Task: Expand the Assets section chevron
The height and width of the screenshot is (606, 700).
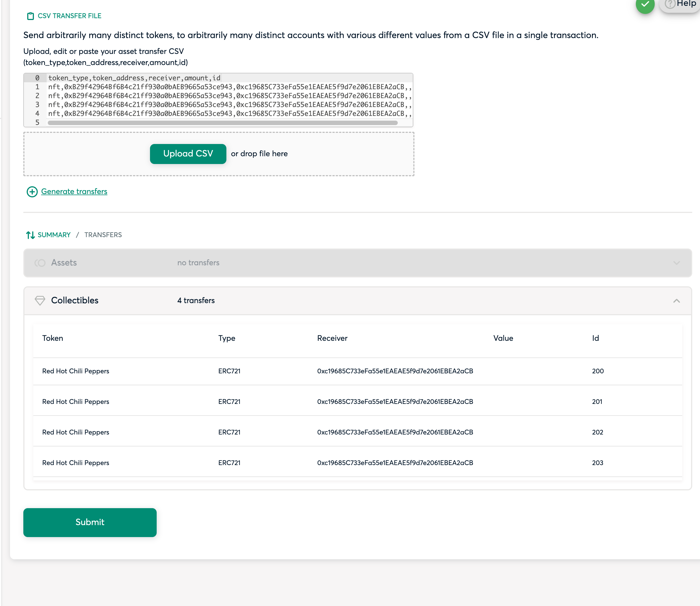Action: (x=676, y=263)
